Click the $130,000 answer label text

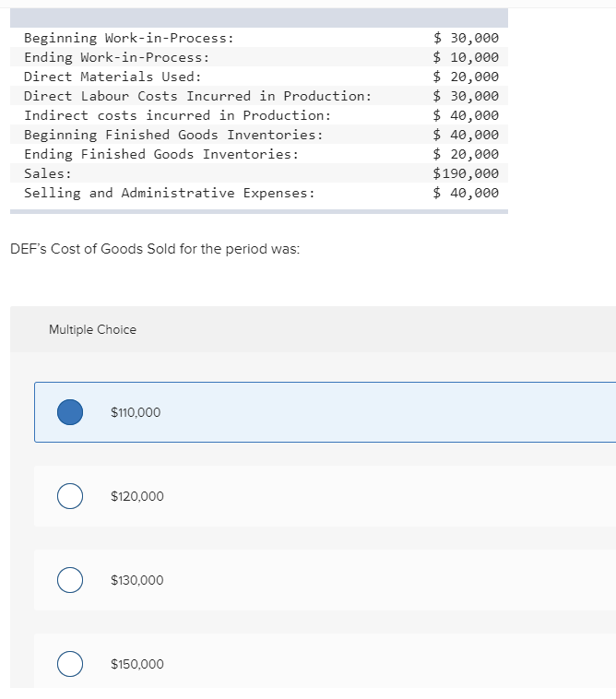click(137, 580)
